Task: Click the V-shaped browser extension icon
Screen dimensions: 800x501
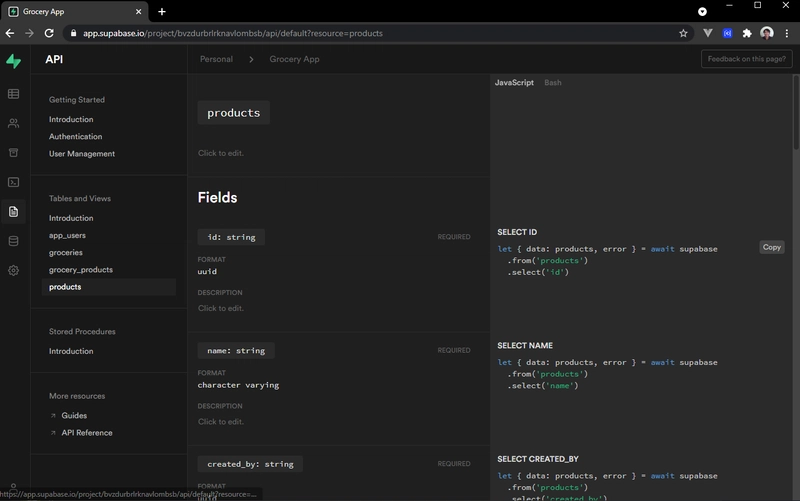Action: (708, 33)
